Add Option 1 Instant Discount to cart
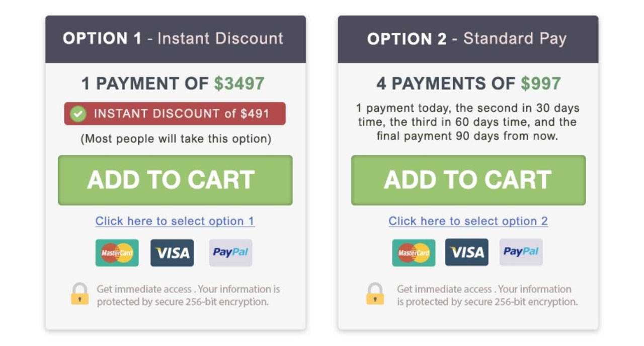This screenshot has width=644, height=346. pos(175,180)
